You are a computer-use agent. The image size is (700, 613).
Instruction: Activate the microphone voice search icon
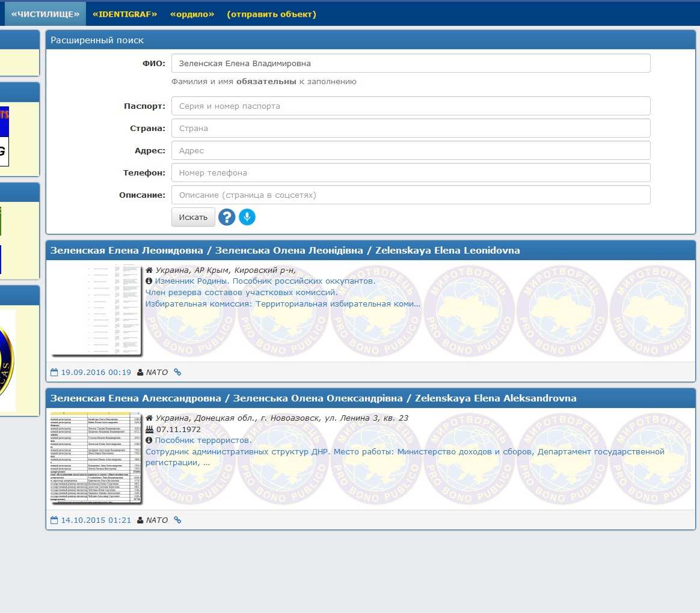pos(247,217)
